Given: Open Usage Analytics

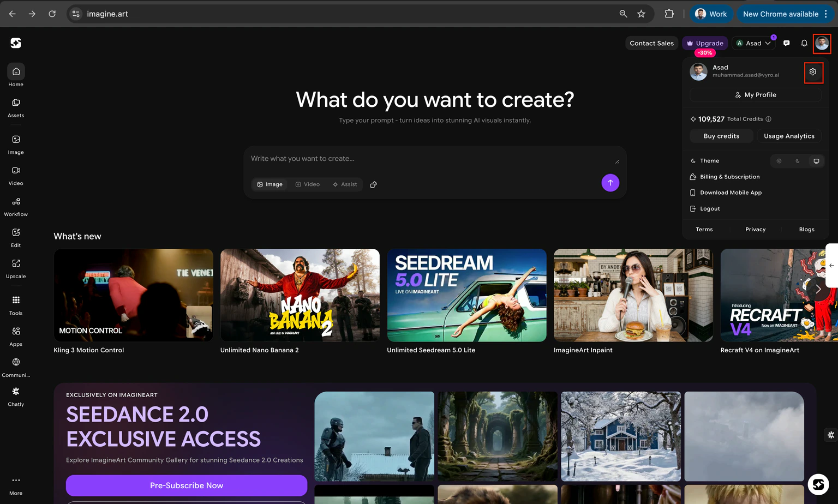Looking at the screenshot, I should [789, 136].
